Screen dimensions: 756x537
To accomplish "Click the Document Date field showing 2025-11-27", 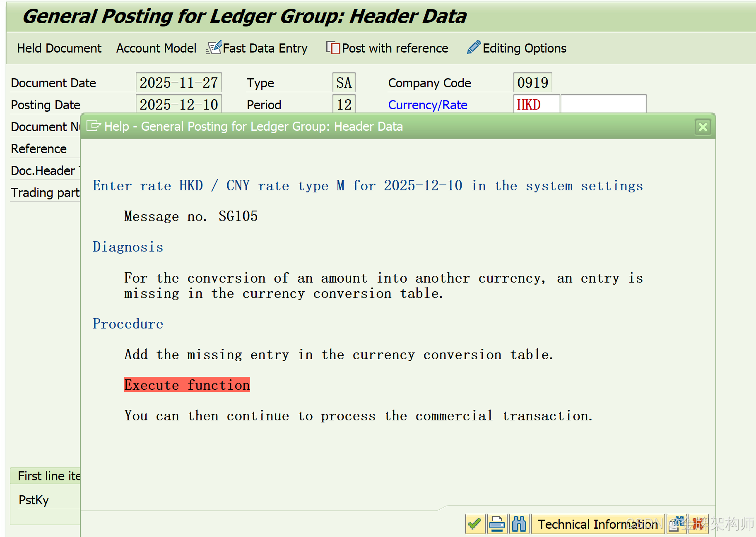I will [x=178, y=82].
